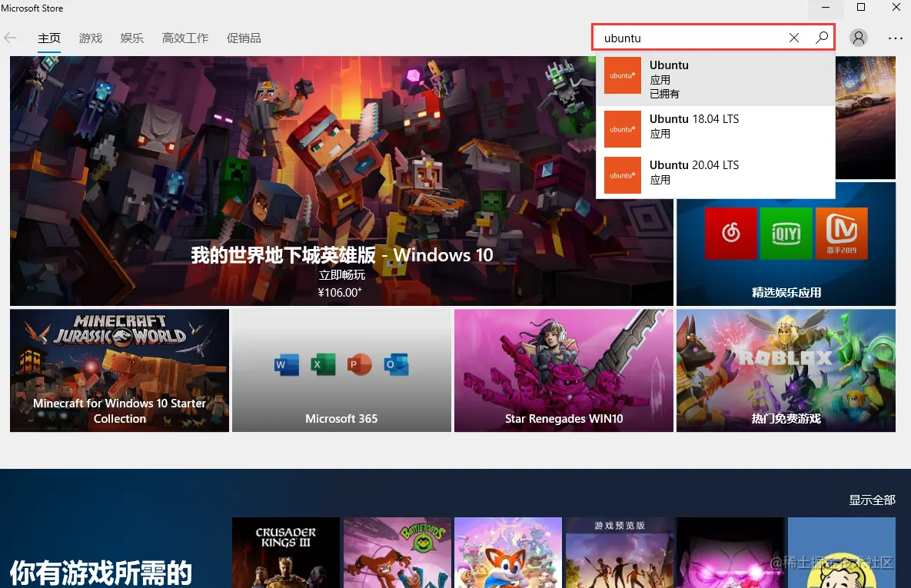
Task: Open the Battletoads game cover
Action: click(x=397, y=553)
